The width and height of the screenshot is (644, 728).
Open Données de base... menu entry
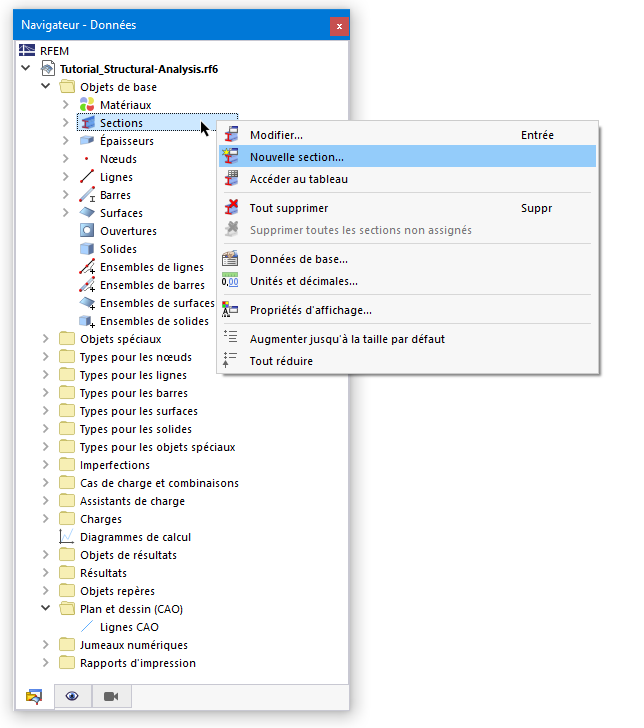point(407,259)
